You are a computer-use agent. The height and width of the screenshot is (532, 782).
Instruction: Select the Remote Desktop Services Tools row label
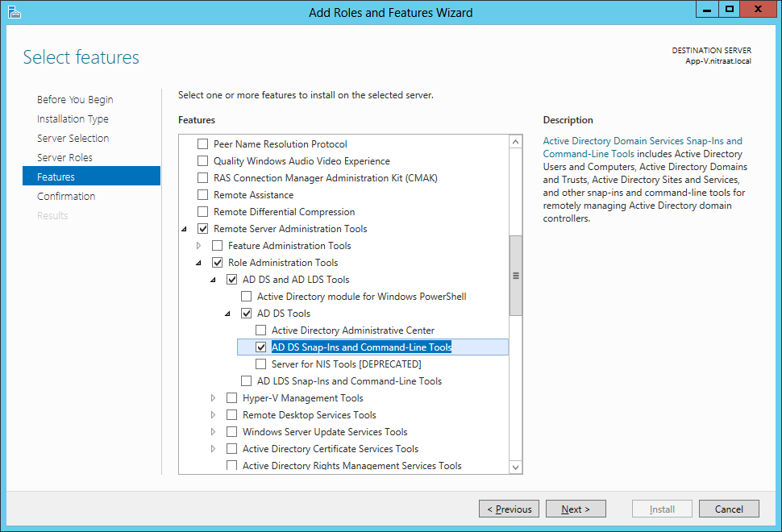click(x=310, y=415)
